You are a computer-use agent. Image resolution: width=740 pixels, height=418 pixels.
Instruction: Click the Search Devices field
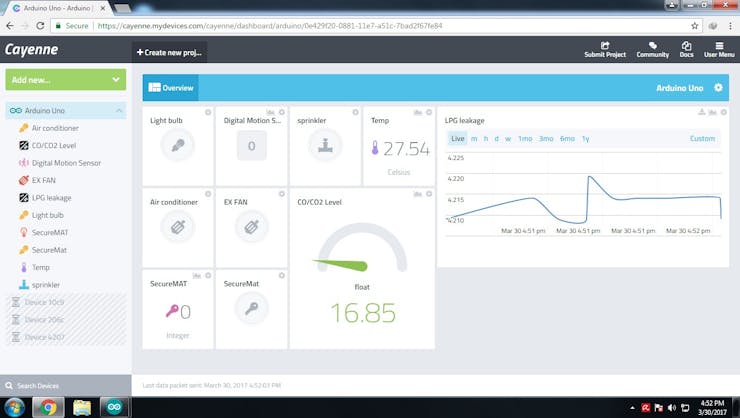pos(66,386)
